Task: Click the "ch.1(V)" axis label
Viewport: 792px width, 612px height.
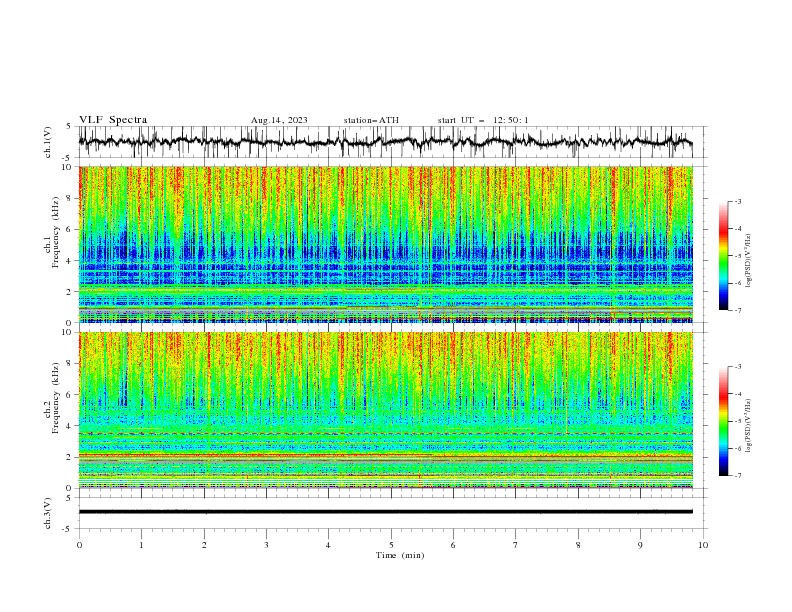Action: pyautogui.click(x=48, y=142)
